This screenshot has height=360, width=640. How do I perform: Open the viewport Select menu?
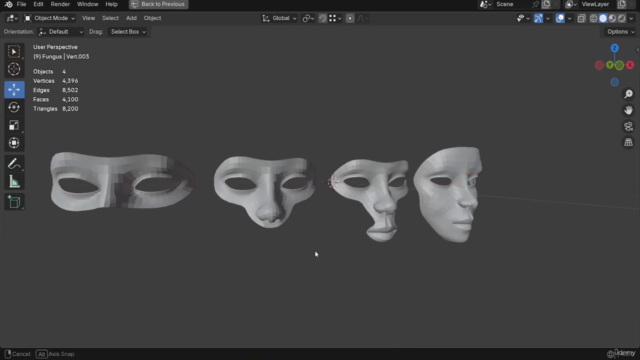click(x=110, y=18)
